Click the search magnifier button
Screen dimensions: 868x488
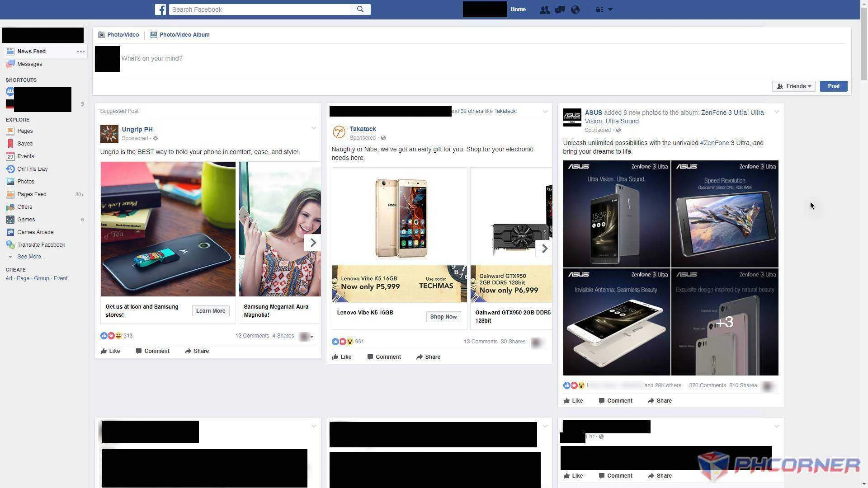point(360,9)
